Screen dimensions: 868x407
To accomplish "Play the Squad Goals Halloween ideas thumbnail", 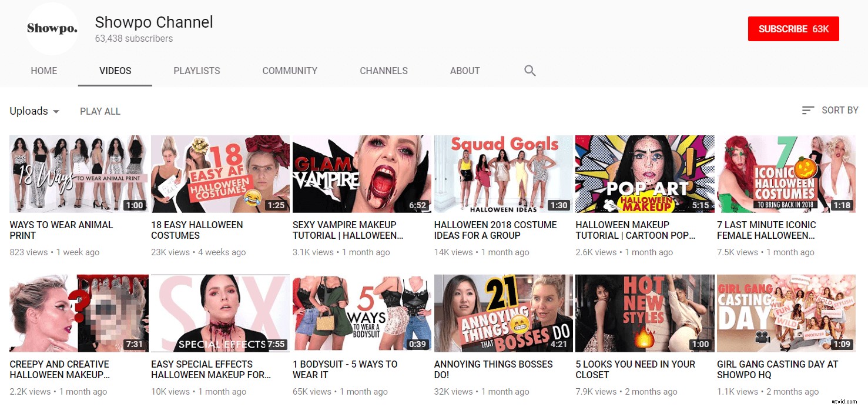I will 503,174.
